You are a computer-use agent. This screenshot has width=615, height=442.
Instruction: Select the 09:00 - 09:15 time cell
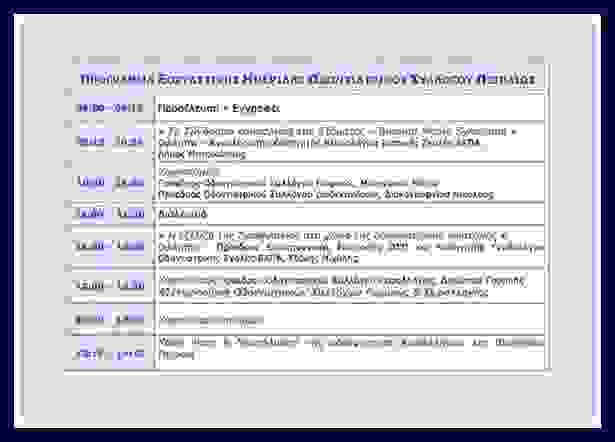(x=110, y=107)
